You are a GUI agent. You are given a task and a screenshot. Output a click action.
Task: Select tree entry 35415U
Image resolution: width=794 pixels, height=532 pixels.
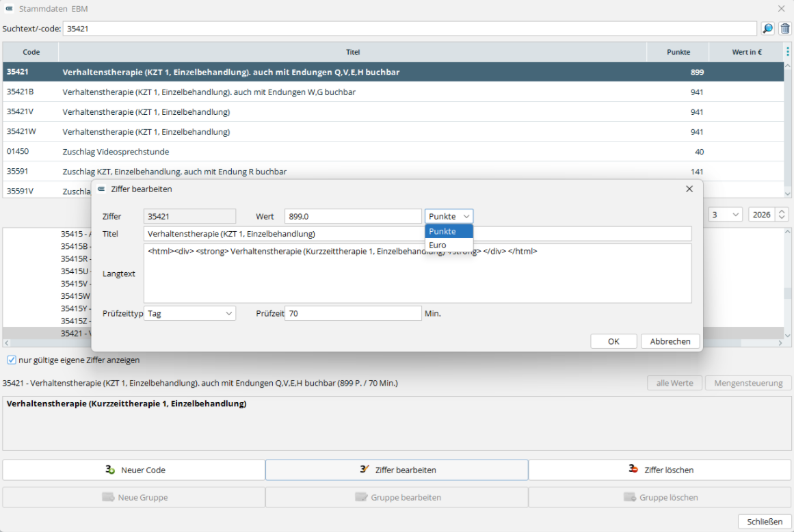[x=76, y=271]
